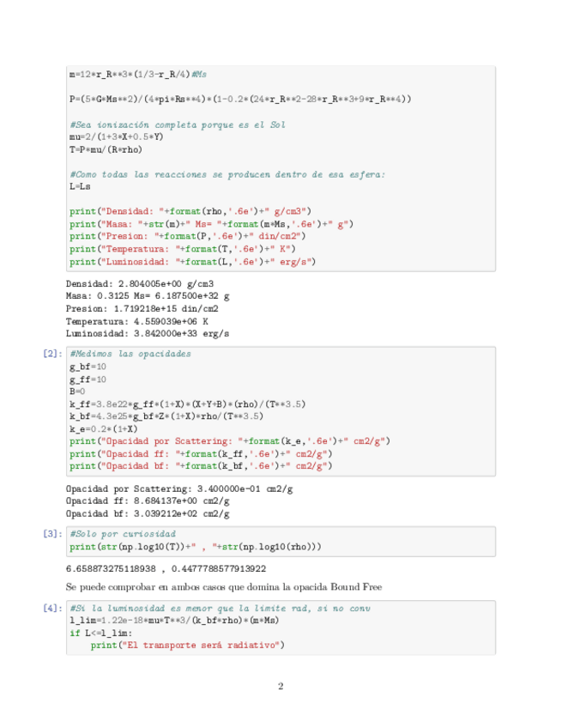
Task: Click the line "T=P*mu/(R*rho)"
Action: point(106,149)
